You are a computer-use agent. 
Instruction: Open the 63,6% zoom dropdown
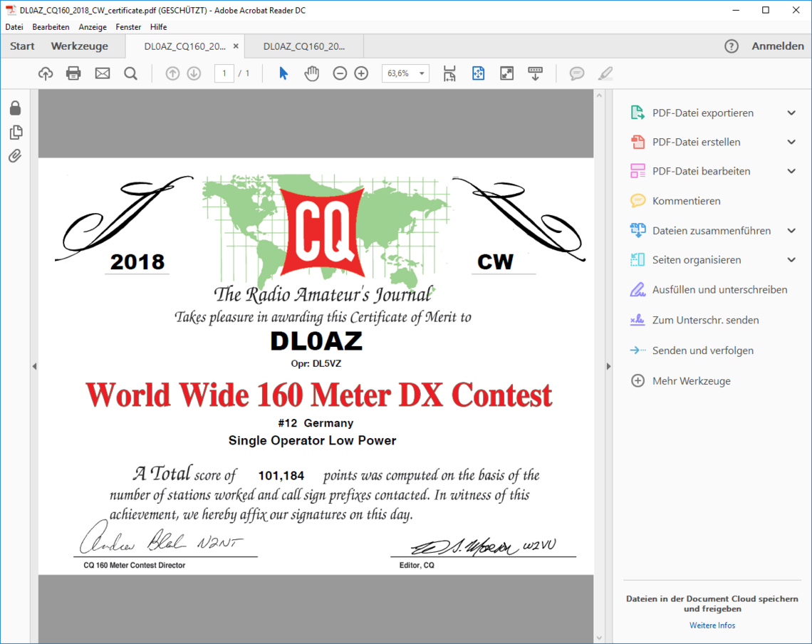click(x=405, y=73)
